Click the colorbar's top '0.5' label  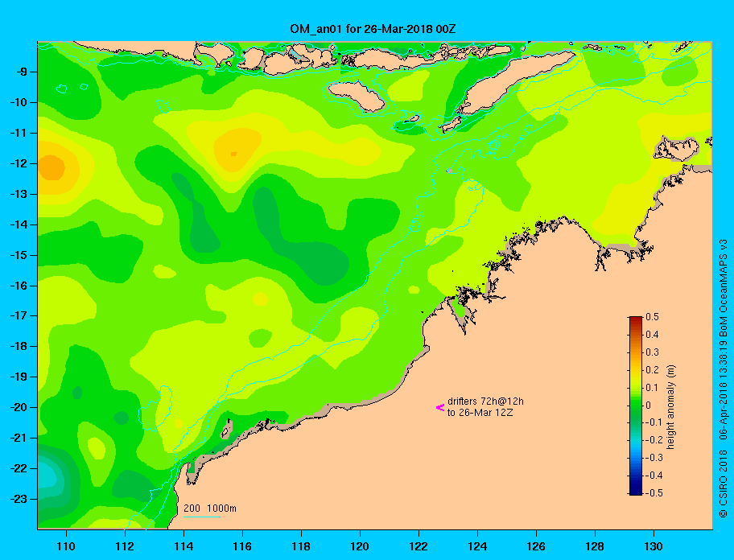pos(652,317)
